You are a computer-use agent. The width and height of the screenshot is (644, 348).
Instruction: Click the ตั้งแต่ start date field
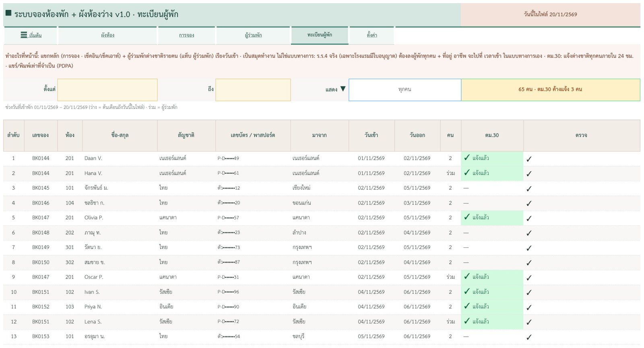point(107,90)
